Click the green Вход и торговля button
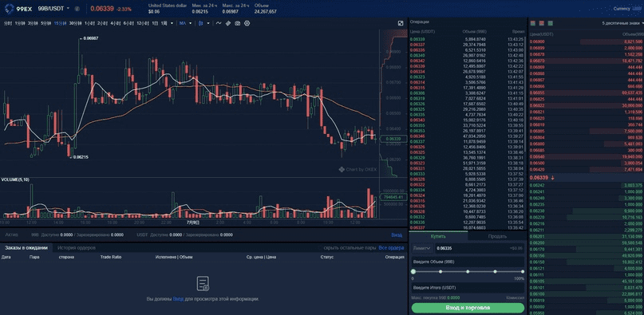The width and height of the screenshot is (644, 315). pyautogui.click(x=468, y=308)
